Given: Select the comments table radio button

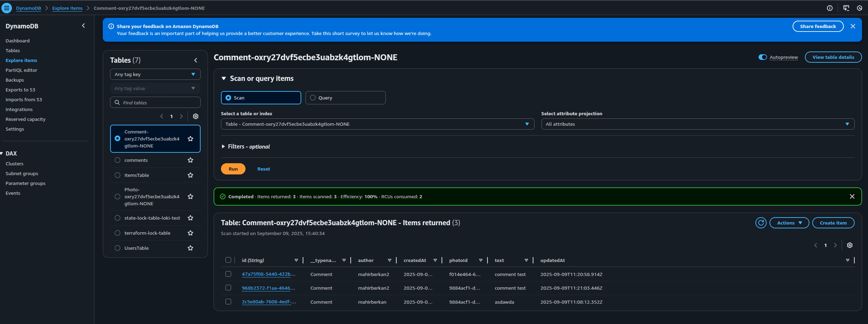Looking at the screenshot, I should click(x=117, y=160).
